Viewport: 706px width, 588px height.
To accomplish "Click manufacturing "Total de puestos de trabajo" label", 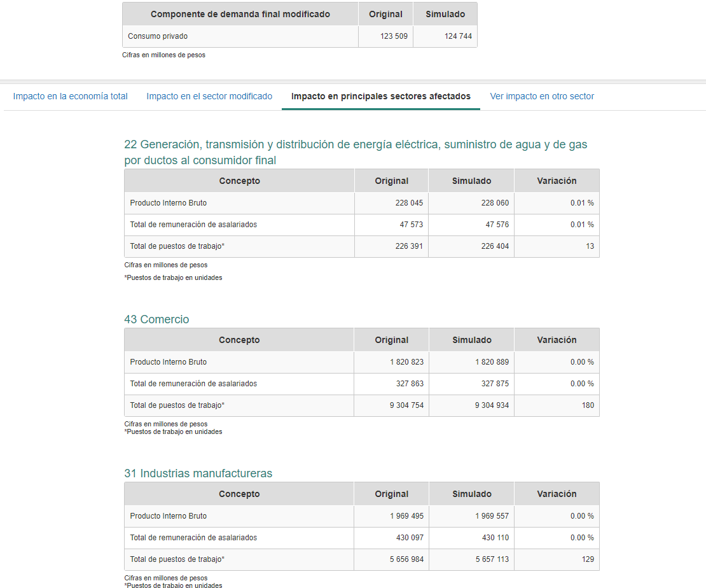I will [x=177, y=559].
